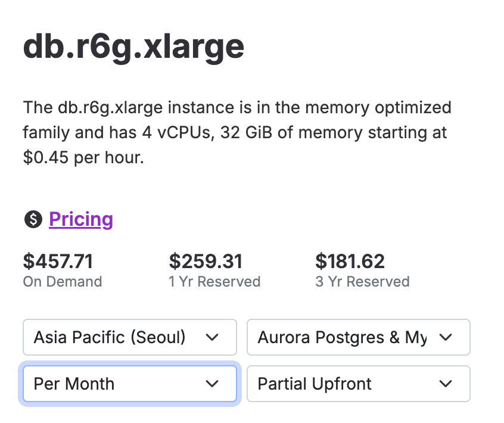Click the 3 Yr Reserved label

coord(362,282)
